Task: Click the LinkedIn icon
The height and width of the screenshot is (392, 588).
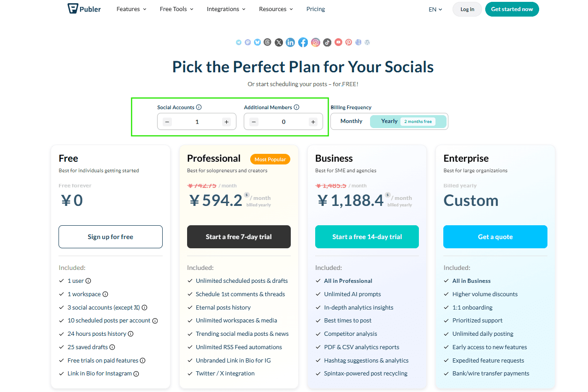Action: (x=290, y=42)
